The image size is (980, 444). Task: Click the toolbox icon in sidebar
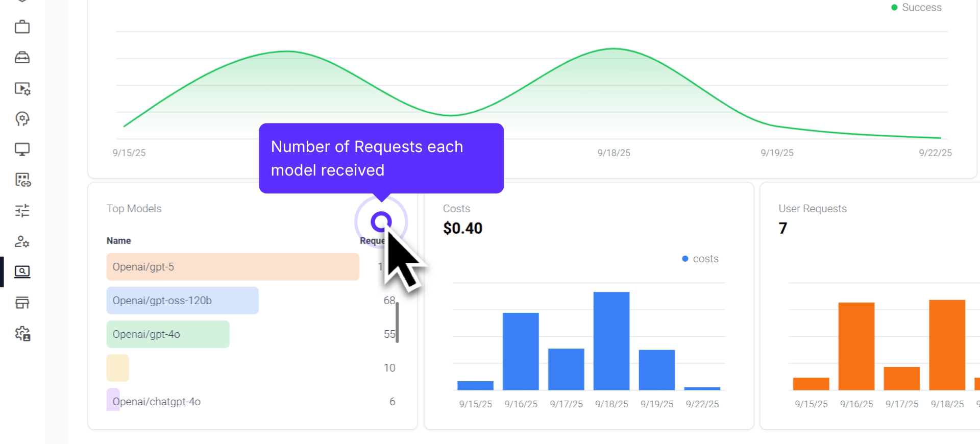pyautogui.click(x=22, y=57)
